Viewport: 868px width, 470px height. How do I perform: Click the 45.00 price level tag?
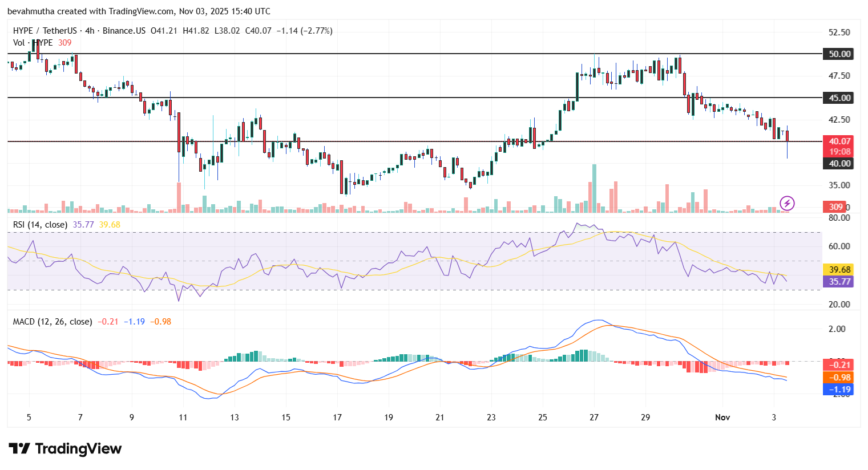click(838, 98)
